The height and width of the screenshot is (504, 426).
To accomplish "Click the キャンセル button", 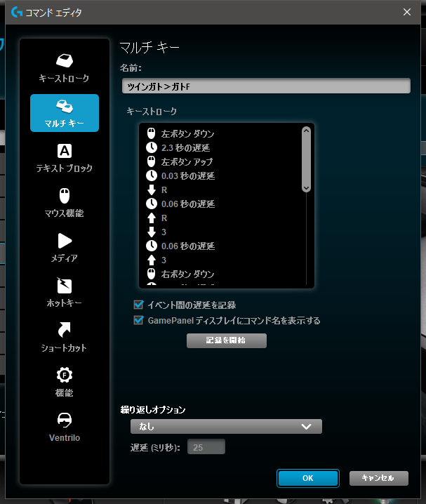I will click(x=378, y=478).
